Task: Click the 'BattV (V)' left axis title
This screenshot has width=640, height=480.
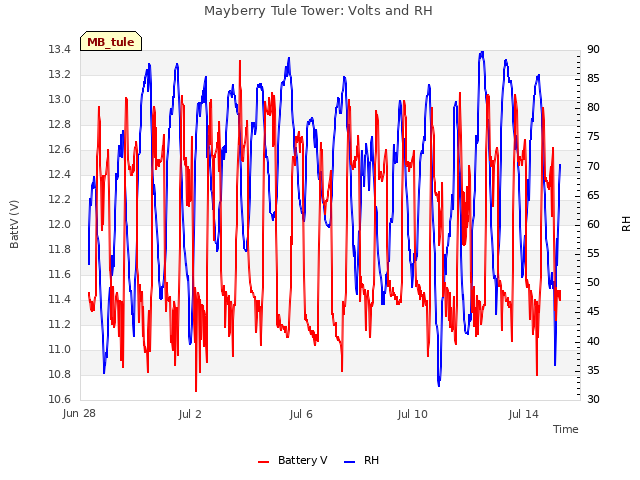Action: (14, 224)
